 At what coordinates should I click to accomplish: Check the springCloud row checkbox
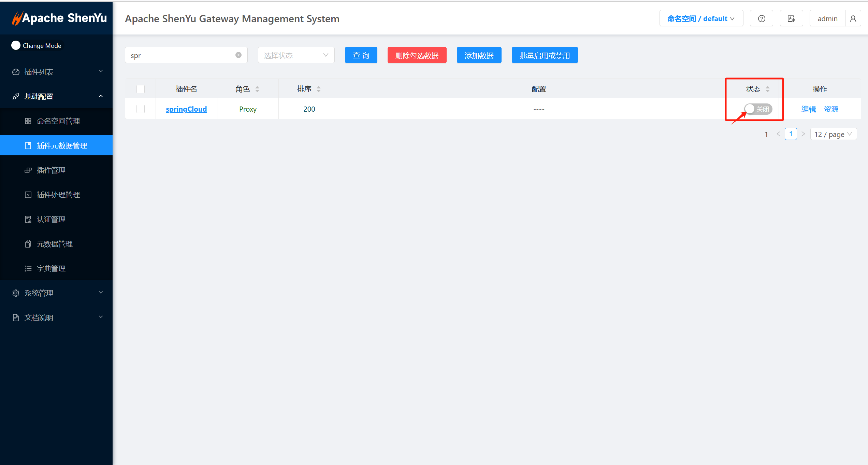point(141,109)
